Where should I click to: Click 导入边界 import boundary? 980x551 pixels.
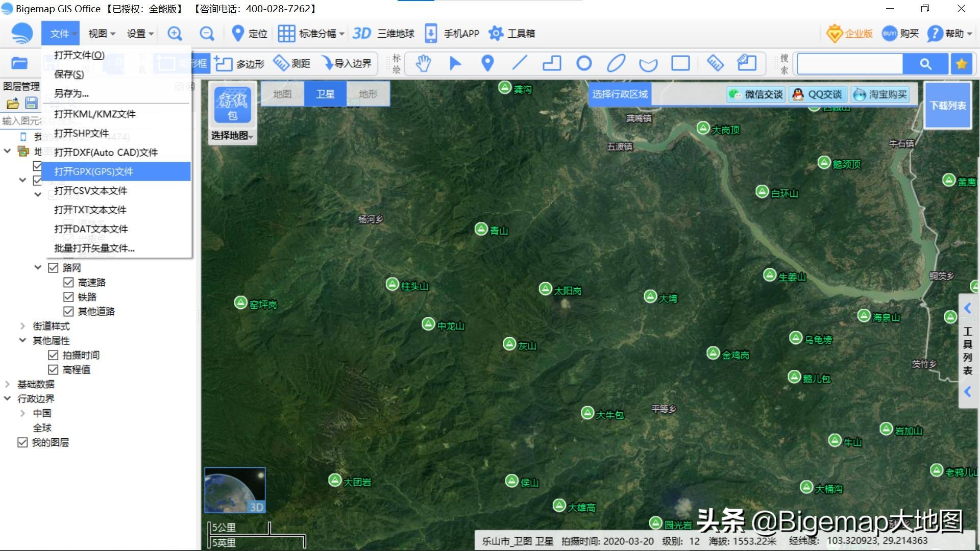coord(347,63)
